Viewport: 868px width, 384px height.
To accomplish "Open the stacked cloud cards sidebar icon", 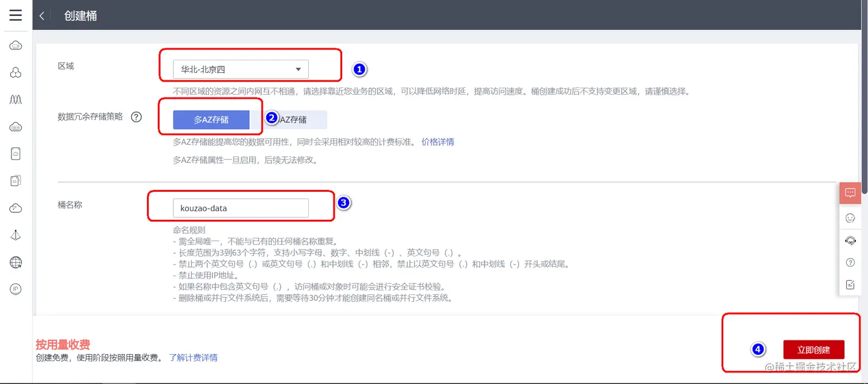I will coord(16,181).
